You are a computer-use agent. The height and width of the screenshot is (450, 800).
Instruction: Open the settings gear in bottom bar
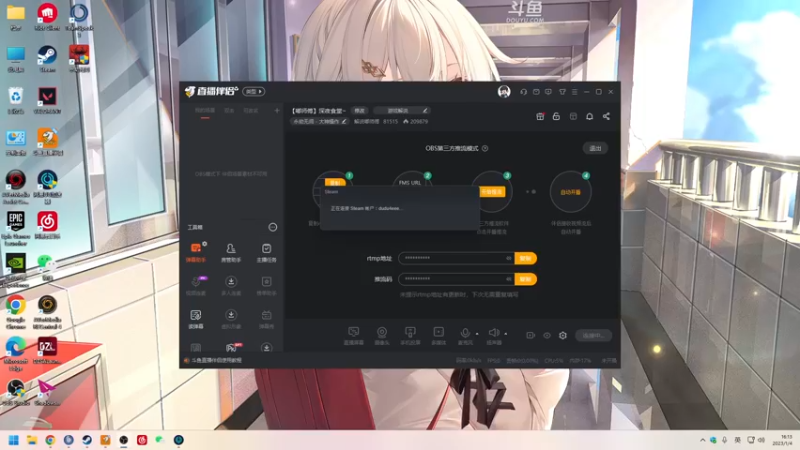563,335
